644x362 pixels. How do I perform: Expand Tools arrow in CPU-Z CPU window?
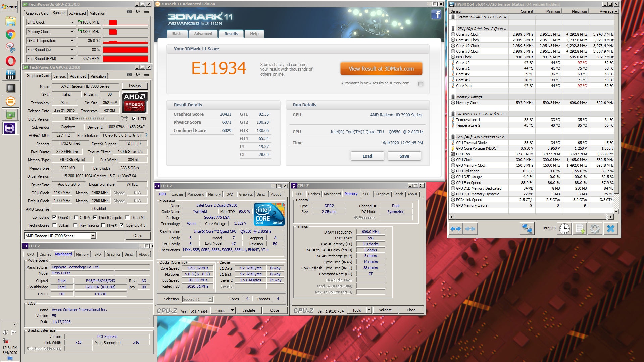tap(232, 311)
